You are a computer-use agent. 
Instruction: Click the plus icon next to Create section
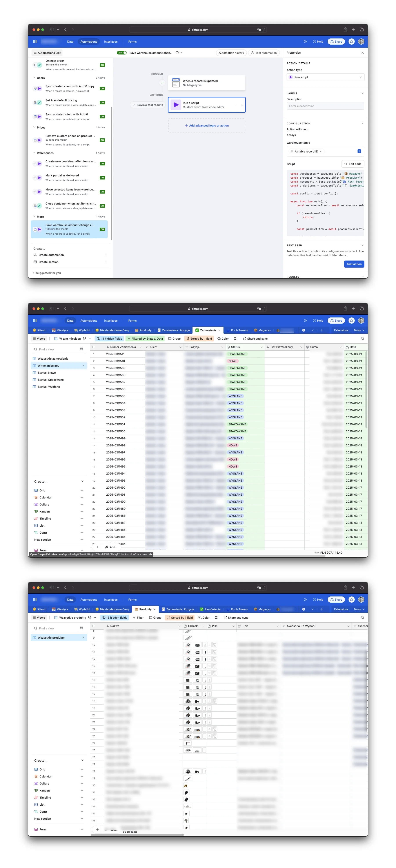click(x=106, y=262)
